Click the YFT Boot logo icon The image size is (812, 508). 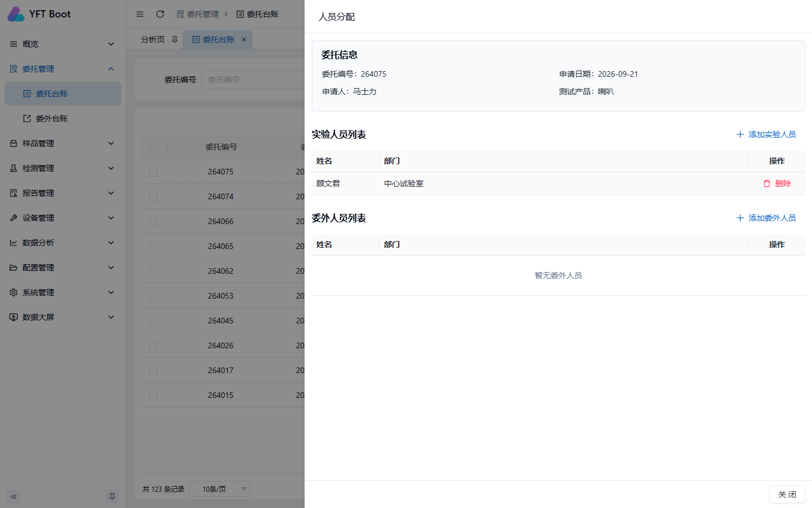(x=16, y=14)
